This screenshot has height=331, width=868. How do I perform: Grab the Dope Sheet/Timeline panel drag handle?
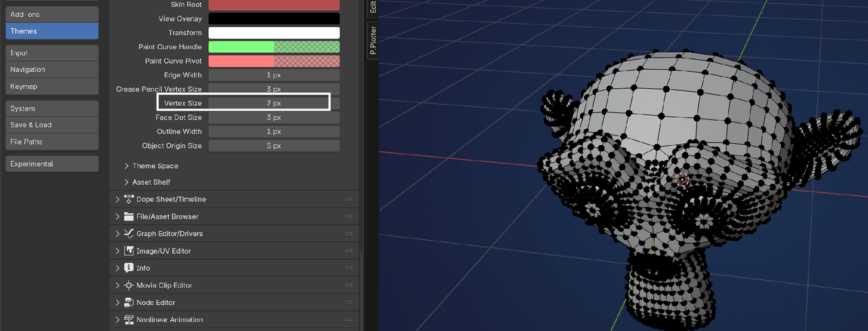349,199
